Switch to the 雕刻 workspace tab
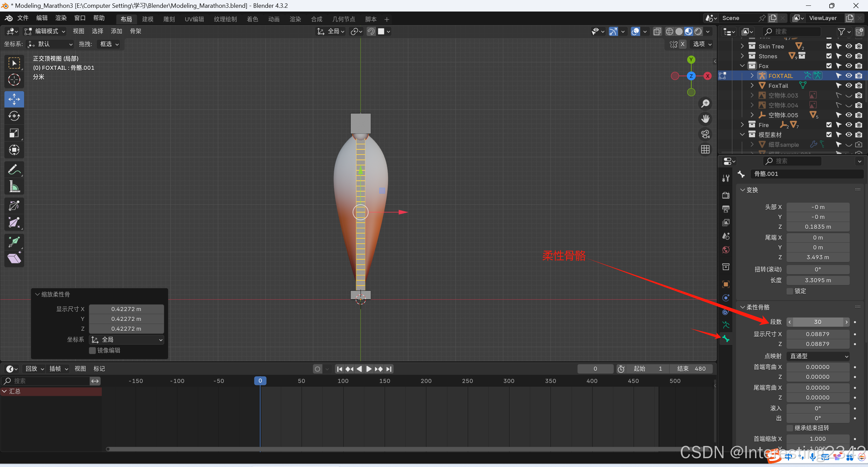The height and width of the screenshot is (467, 868). 169,19
